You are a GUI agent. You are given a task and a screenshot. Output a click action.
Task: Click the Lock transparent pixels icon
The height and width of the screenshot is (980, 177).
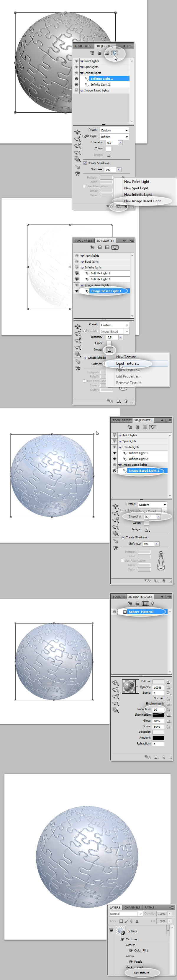tap(121, 921)
